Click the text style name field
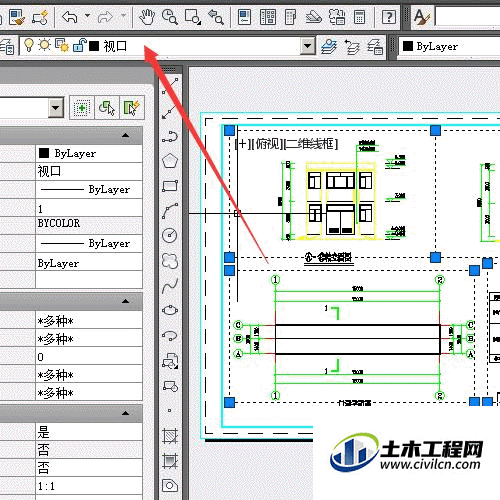 [x=467, y=17]
